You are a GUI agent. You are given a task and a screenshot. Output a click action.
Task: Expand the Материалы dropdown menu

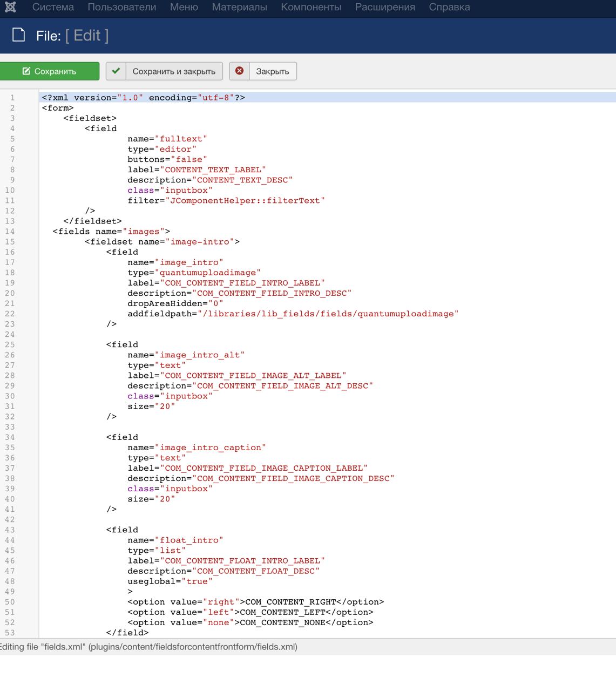[x=239, y=7]
